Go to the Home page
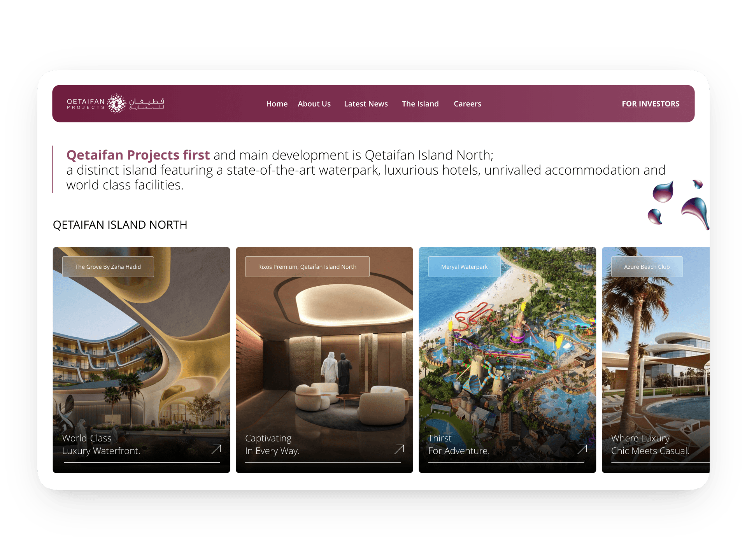Screen dimensions: 747x560 tap(277, 104)
